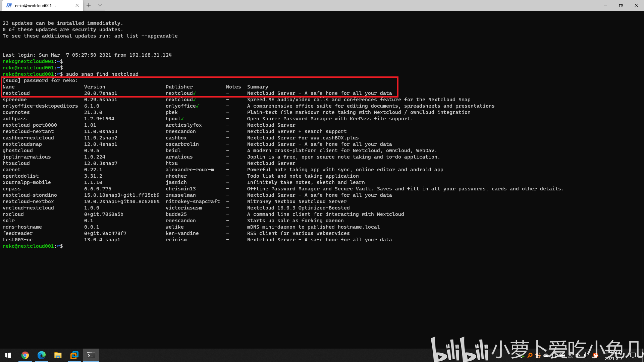Click version '6.6.0.775'
The width and height of the screenshot is (644, 362).
click(98, 189)
